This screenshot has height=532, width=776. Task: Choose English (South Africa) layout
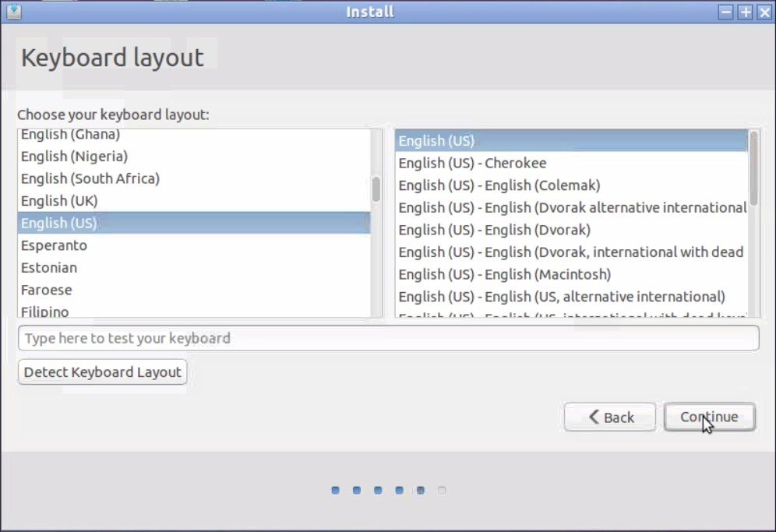193,178
